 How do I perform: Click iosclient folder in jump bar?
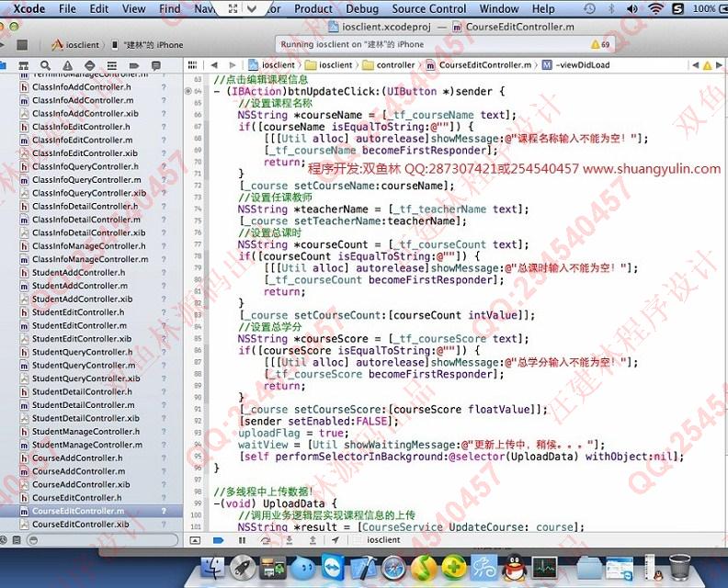[329, 65]
